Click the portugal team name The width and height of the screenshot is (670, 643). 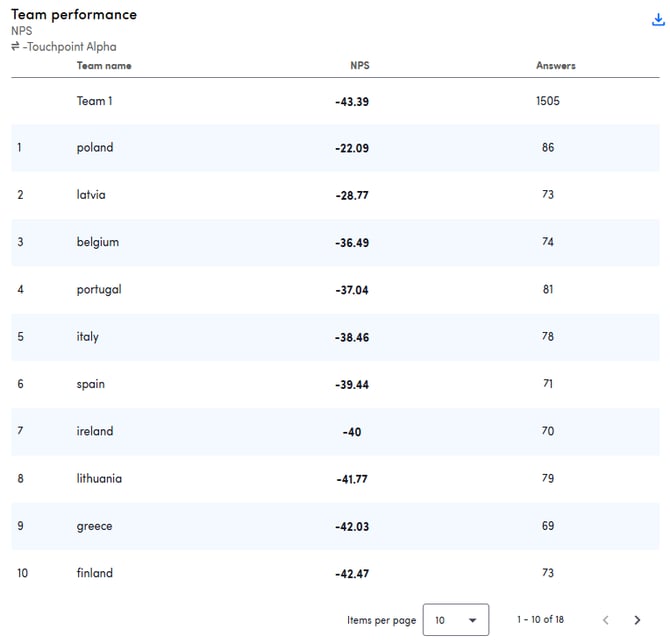point(99,290)
